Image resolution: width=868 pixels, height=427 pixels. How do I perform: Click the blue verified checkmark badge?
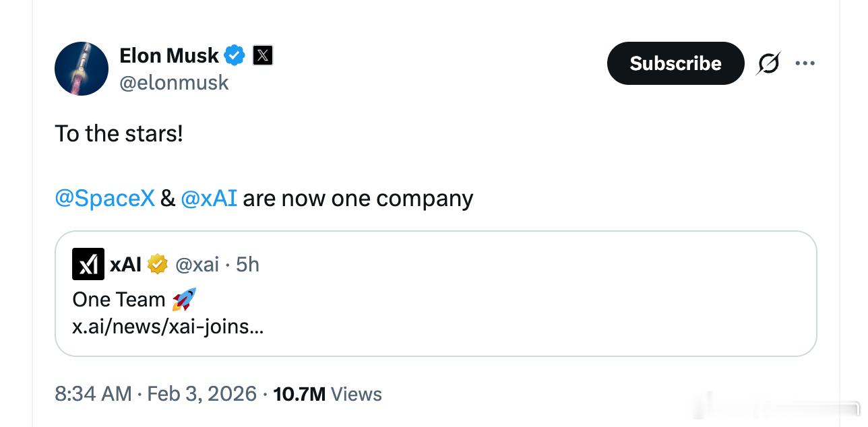[x=235, y=55]
